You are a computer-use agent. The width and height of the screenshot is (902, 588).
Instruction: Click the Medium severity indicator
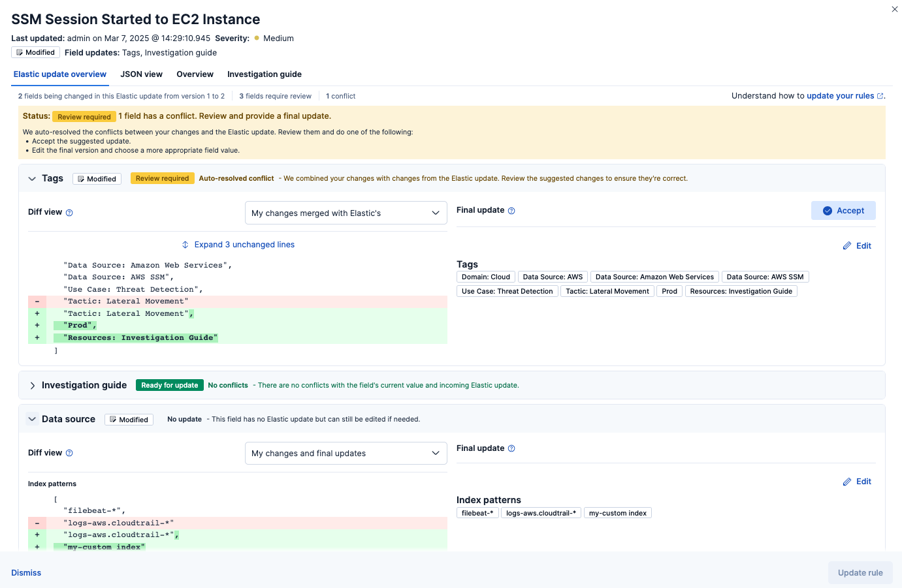[x=274, y=39]
